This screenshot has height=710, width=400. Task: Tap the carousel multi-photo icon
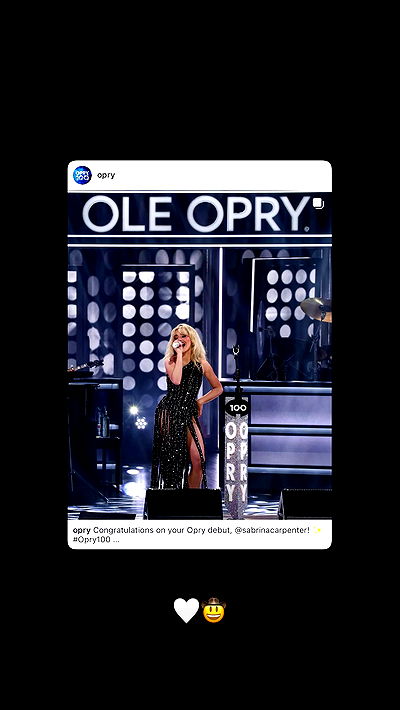tap(318, 204)
